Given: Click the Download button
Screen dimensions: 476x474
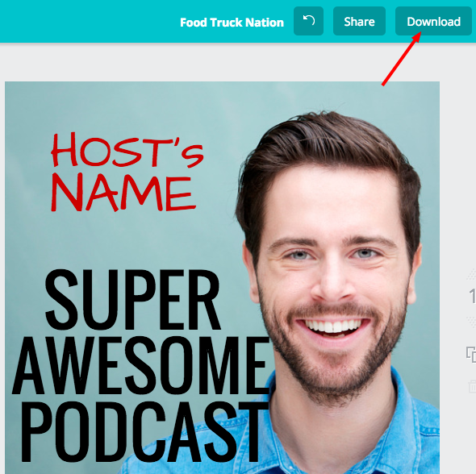Looking at the screenshot, I should (433, 21).
